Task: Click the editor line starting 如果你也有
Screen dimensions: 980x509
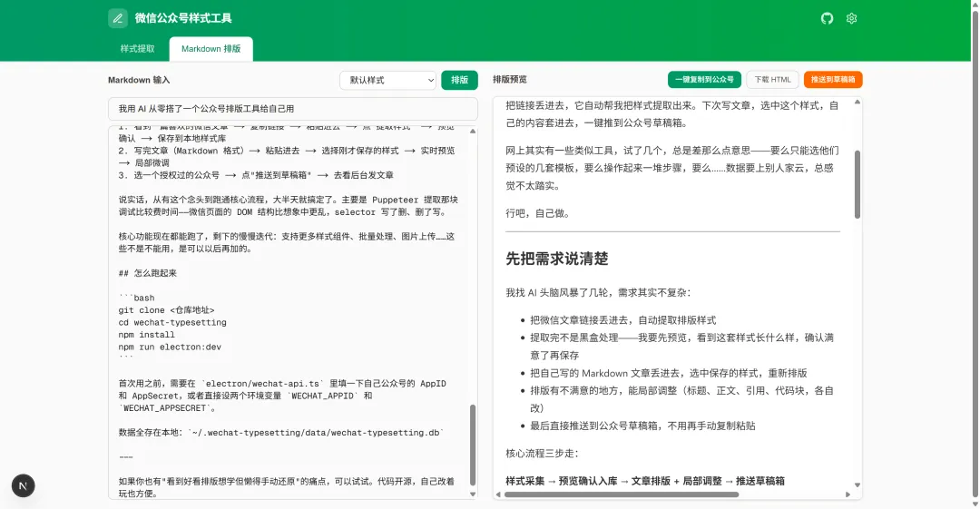Action: tap(286, 487)
